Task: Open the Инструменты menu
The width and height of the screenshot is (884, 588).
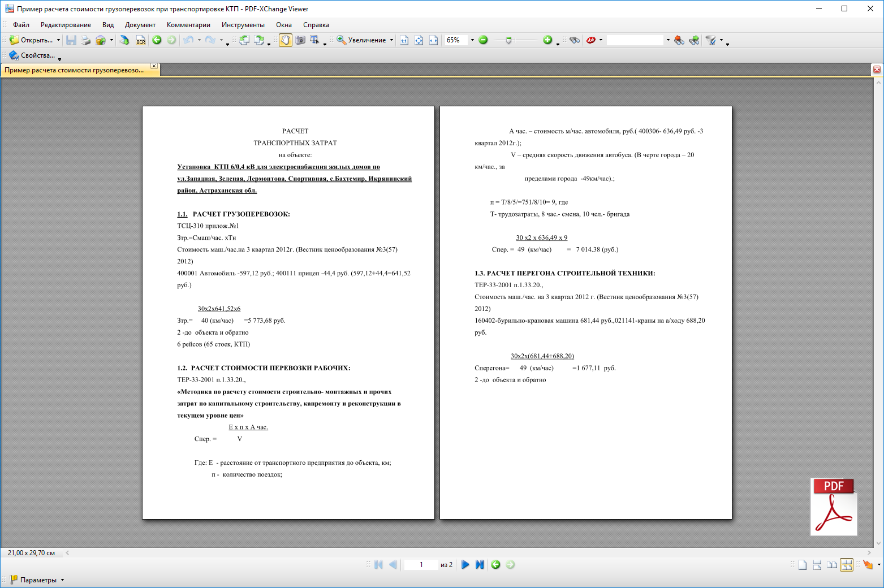Action: pos(243,25)
